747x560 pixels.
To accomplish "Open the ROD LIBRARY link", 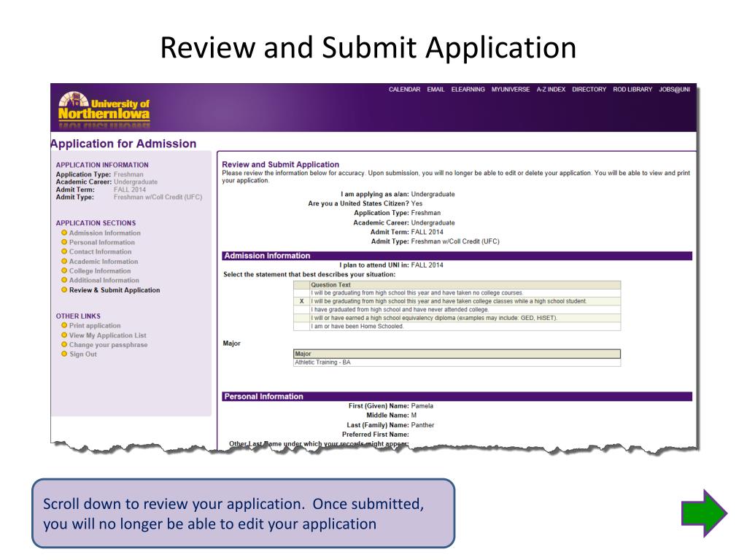I will coord(632,90).
